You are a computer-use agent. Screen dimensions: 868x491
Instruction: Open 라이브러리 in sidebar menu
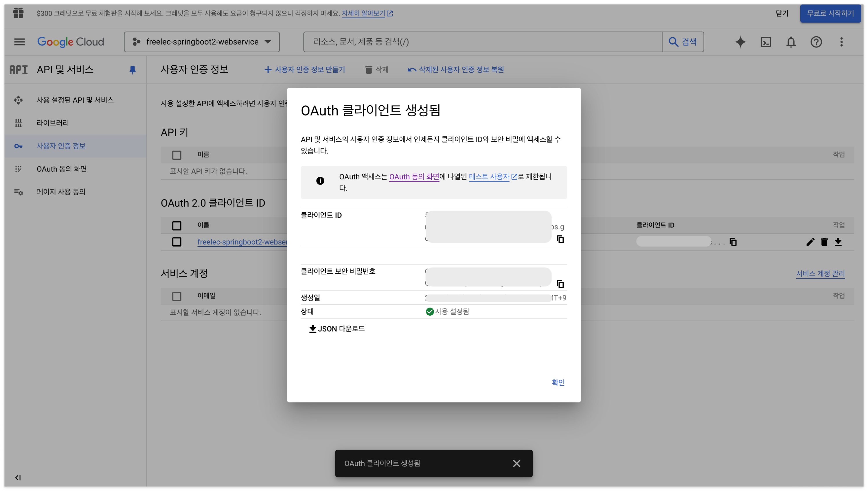[53, 123]
